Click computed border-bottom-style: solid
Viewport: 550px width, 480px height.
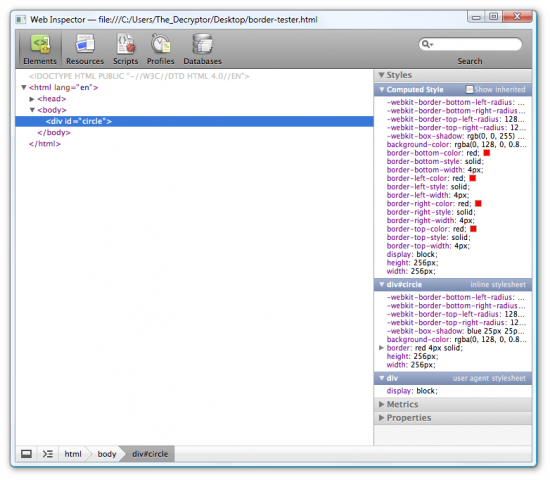(x=435, y=161)
